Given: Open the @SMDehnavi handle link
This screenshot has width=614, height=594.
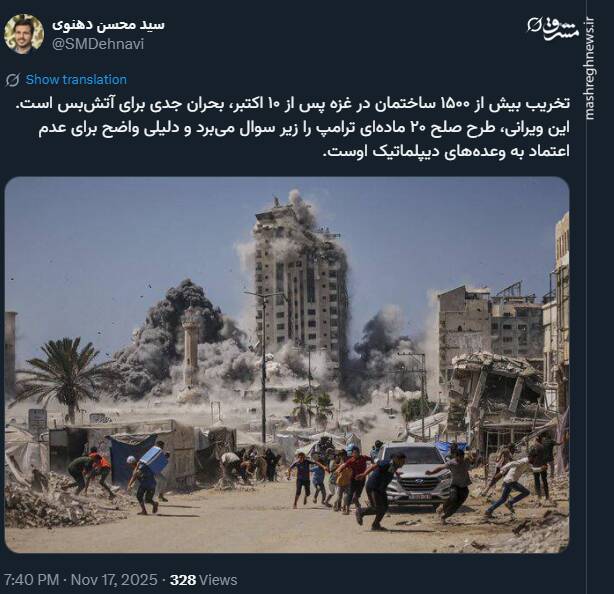Looking at the screenshot, I should click(98, 44).
